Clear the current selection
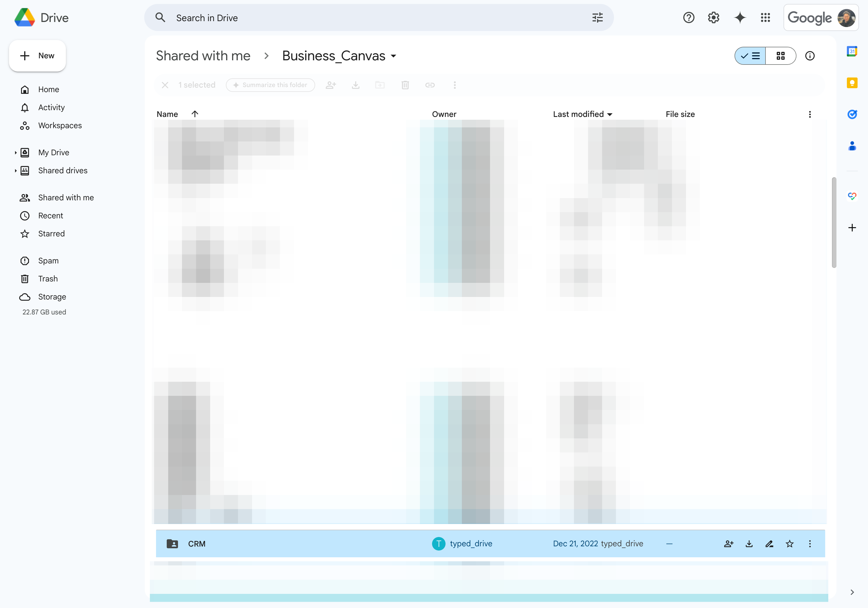The image size is (868, 608). coord(165,85)
